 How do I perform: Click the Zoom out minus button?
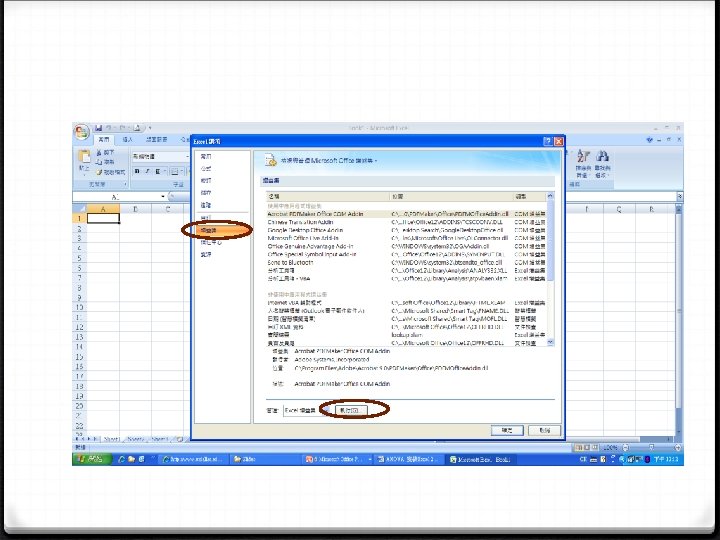pos(625,447)
